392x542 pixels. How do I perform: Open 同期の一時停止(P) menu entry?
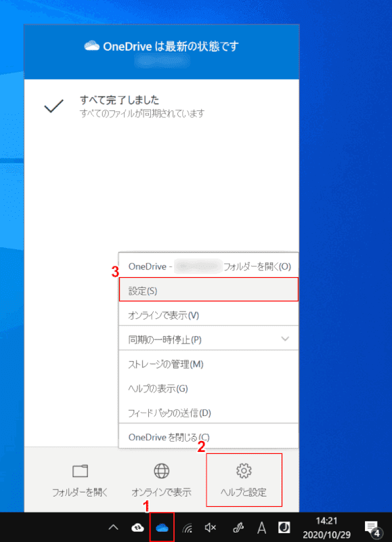pos(209,339)
